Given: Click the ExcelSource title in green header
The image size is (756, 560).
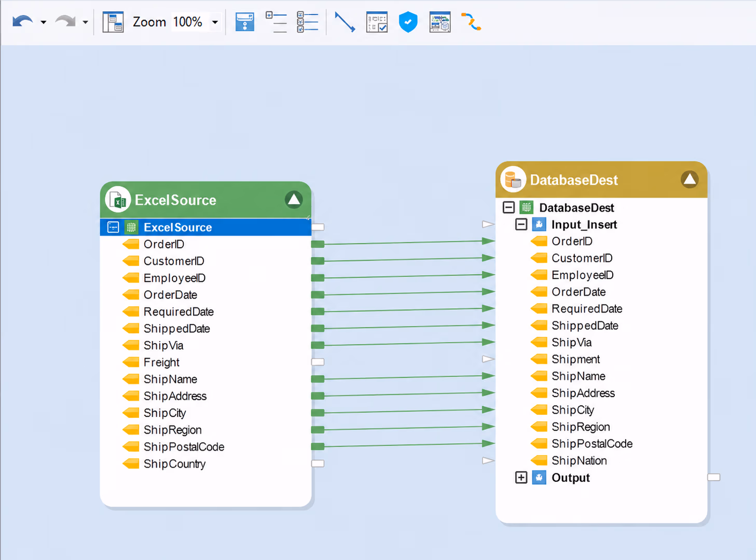Looking at the screenshot, I should (175, 200).
